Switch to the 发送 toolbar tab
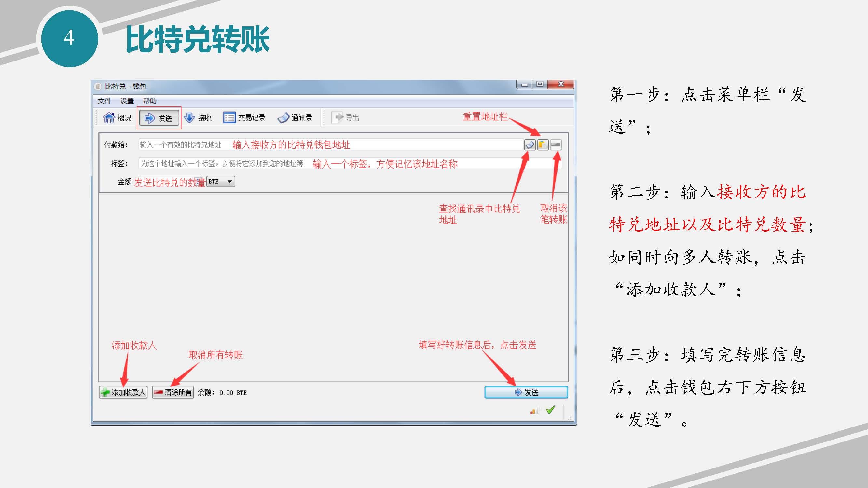This screenshot has height=488, width=868. (x=159, y=118)
